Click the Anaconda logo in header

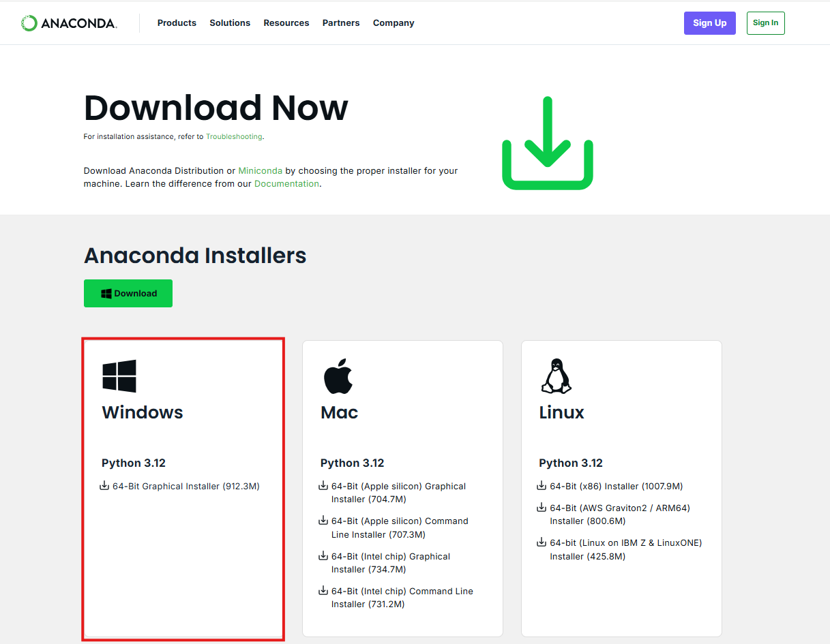pos(69,23)
